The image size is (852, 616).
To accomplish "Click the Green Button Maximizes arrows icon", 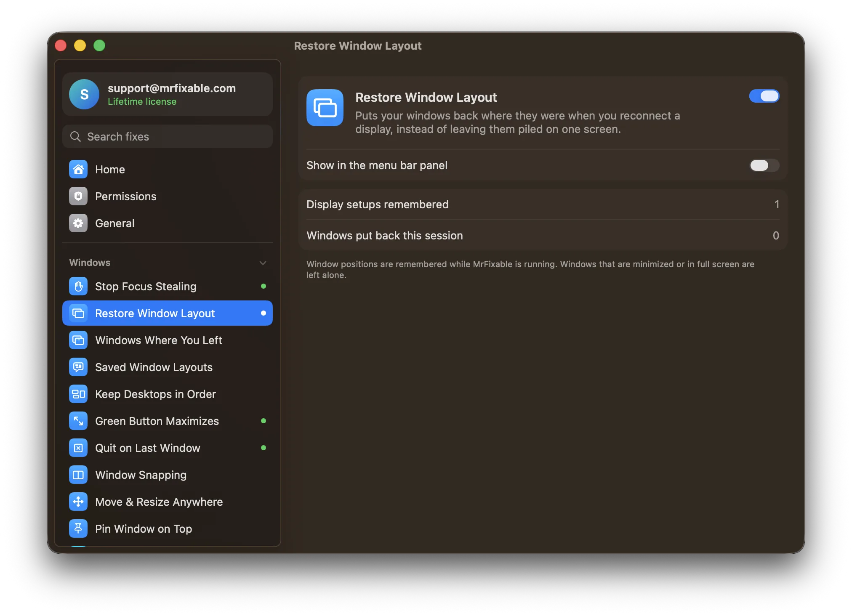I will 78,421.
